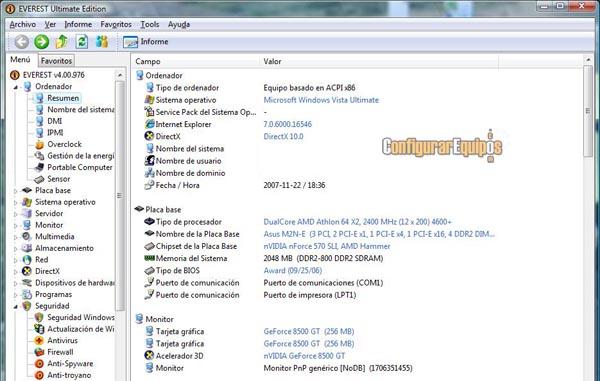Click the sidebar tree scroll-up arrow
Screen dimensions: 600x381
click(120, 75)
